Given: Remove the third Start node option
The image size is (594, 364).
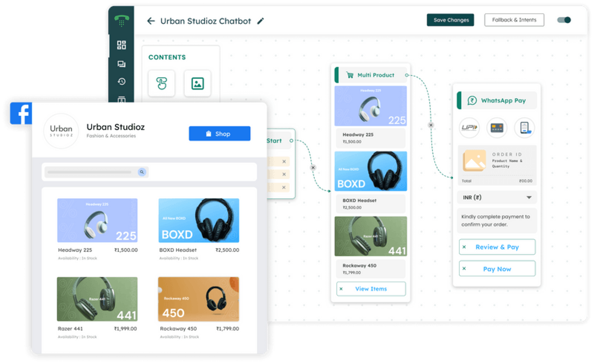Looking at the screenshot, I should coord(284,187).
